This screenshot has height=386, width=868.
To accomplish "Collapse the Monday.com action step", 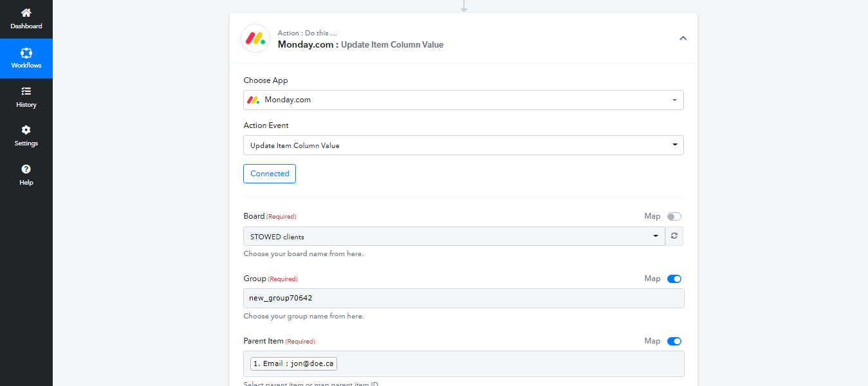I will coord(683,39).
